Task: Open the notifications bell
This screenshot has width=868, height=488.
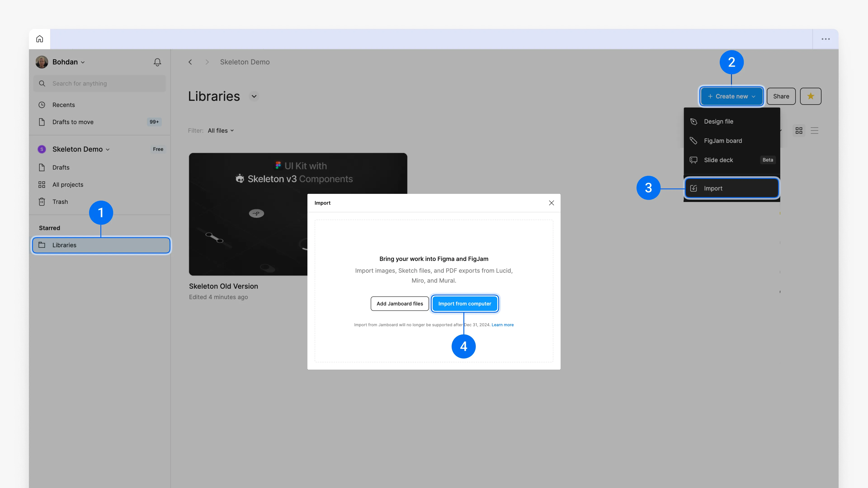Action: 157,62
